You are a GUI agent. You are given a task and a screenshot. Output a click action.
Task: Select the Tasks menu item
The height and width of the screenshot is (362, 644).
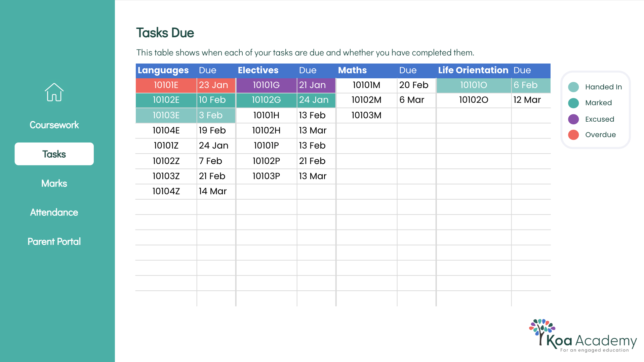pyautogui.click(x=54, y=154)
